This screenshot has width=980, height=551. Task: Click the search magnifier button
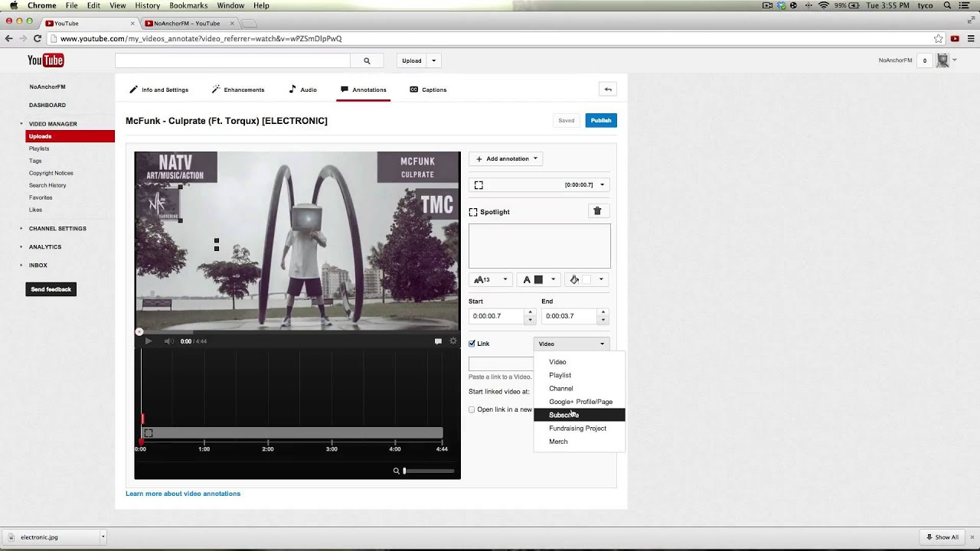(367, 60)
